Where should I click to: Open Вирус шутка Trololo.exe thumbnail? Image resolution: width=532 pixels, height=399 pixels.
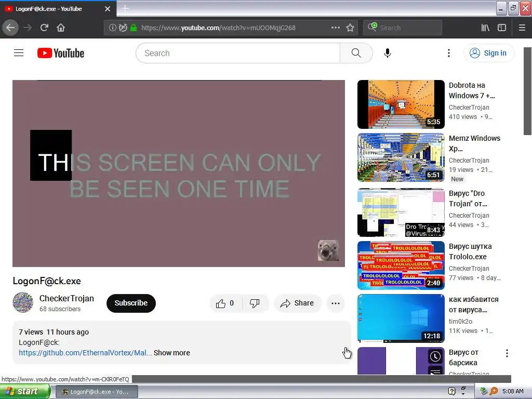[401, 265]
